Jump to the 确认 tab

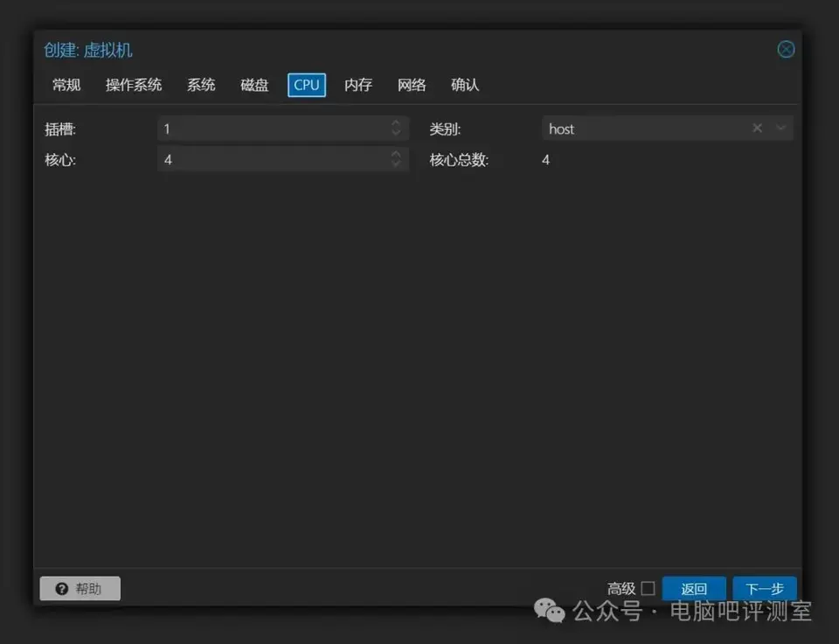pos(465,85)
